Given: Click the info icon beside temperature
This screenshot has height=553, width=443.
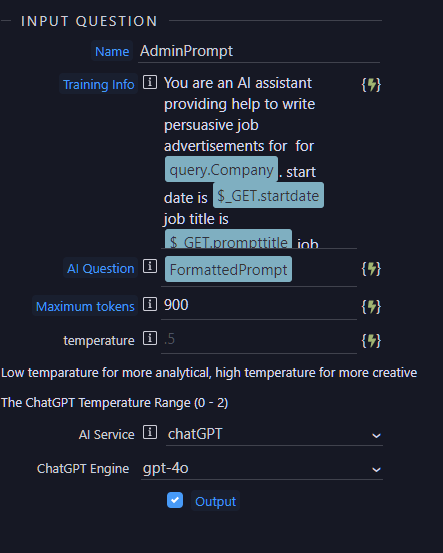Looking at the screenshot, I should [150, 338].
